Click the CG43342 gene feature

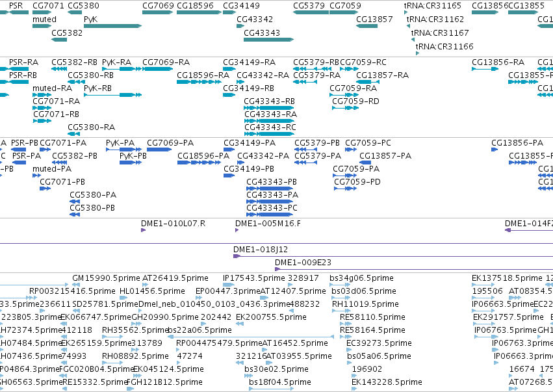tap(240, 26)
